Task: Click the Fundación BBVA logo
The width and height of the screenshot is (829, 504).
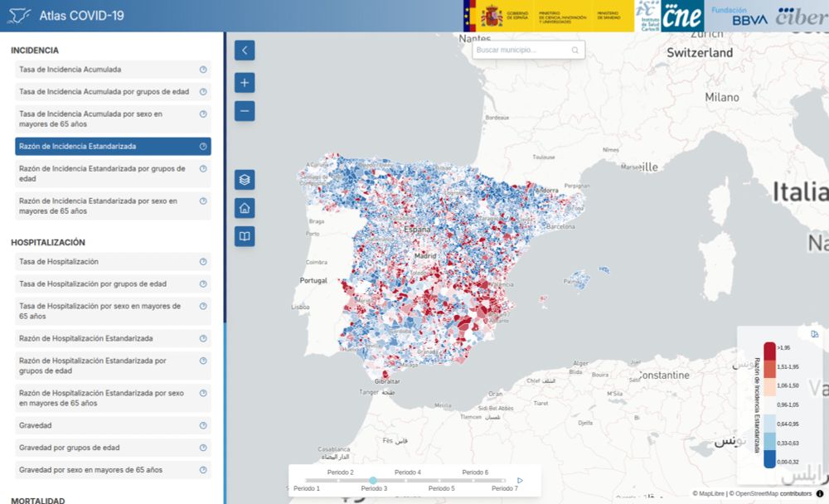Action: (x=739, y=16)
